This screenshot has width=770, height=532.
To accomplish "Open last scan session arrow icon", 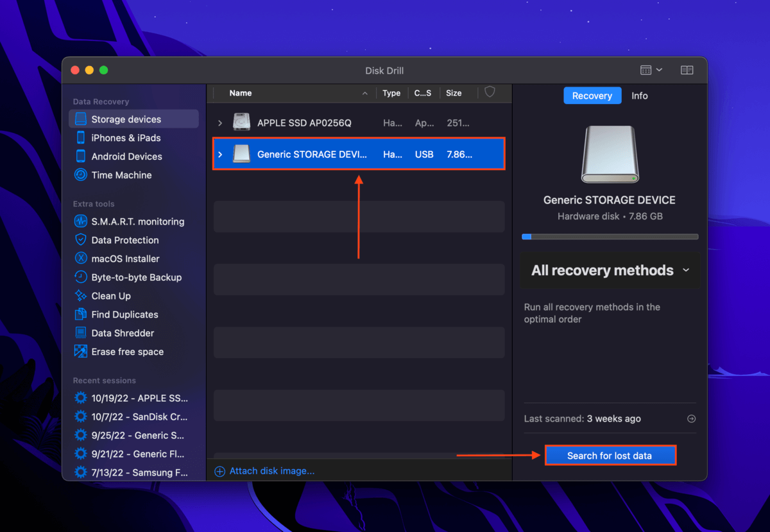I will click(691, 418).
